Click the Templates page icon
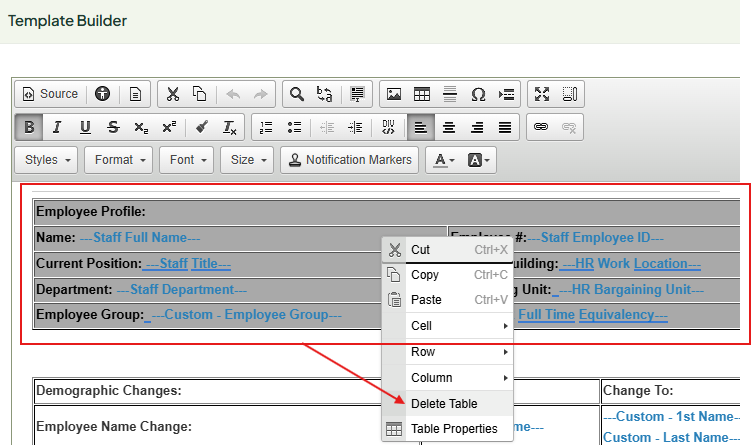752x445 pixels. 135,94
